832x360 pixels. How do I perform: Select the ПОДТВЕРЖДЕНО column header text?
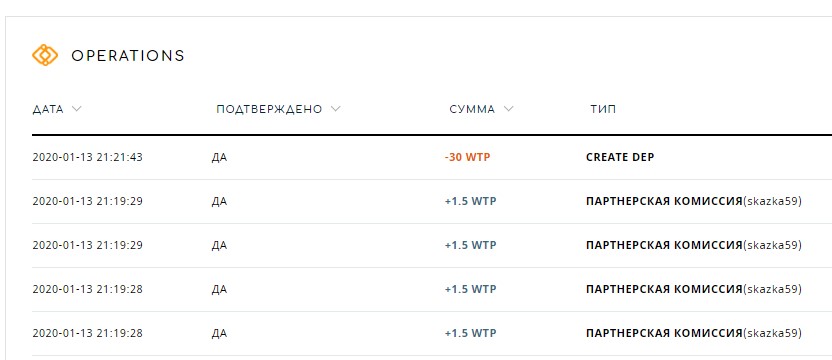click(269, 109)
